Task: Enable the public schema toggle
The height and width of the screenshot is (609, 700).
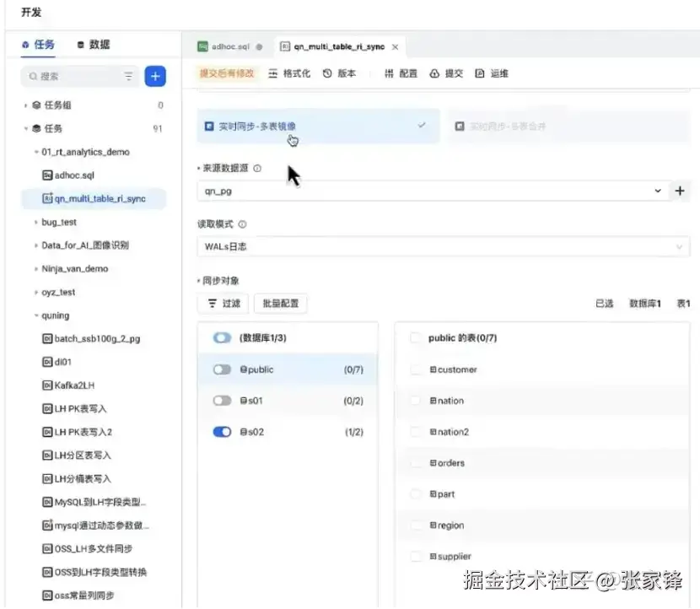Action: [x=222, y=369]
